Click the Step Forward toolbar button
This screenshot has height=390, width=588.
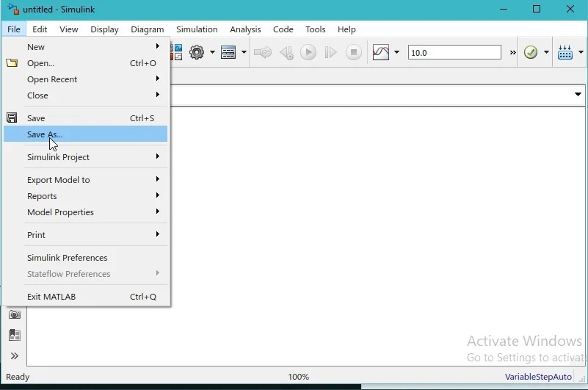click(330, 52)
